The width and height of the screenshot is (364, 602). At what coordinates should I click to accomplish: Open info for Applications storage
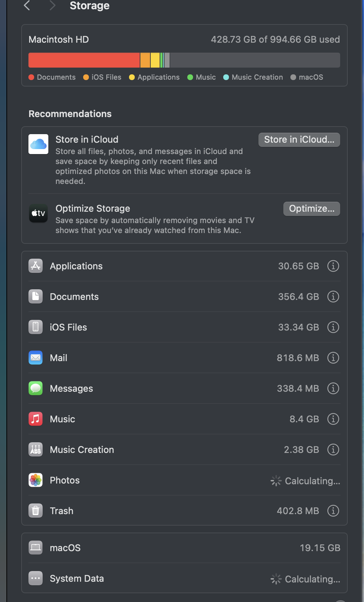(333, 266)
